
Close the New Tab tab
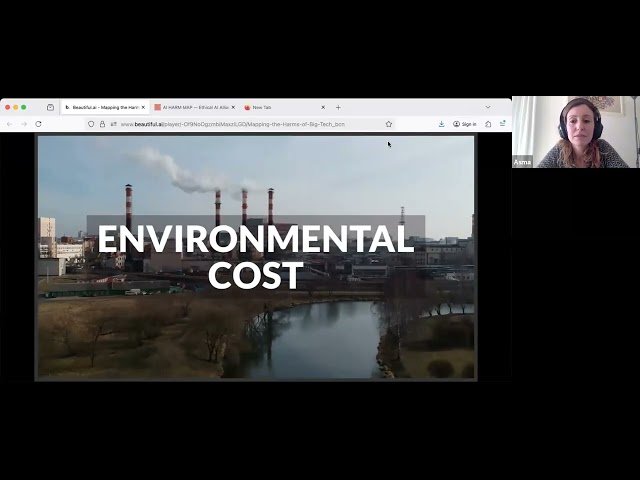323,107
